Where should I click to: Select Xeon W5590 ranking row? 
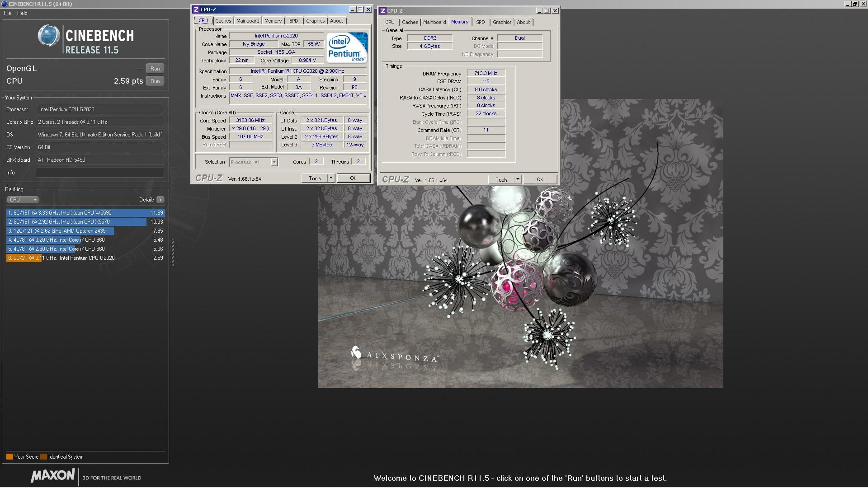85,213
